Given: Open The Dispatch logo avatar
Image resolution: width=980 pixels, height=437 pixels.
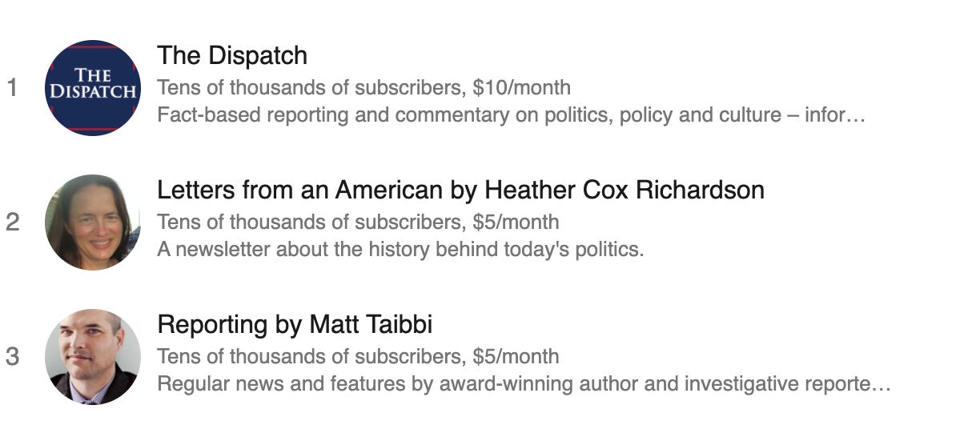Looking at the screenshot, I should [x=93, y=88].
